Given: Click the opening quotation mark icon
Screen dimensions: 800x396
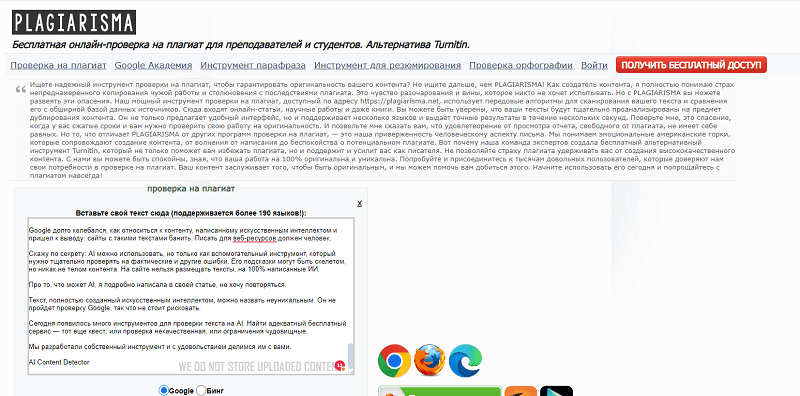Looking at the screenshot, I should click(21, 90).
